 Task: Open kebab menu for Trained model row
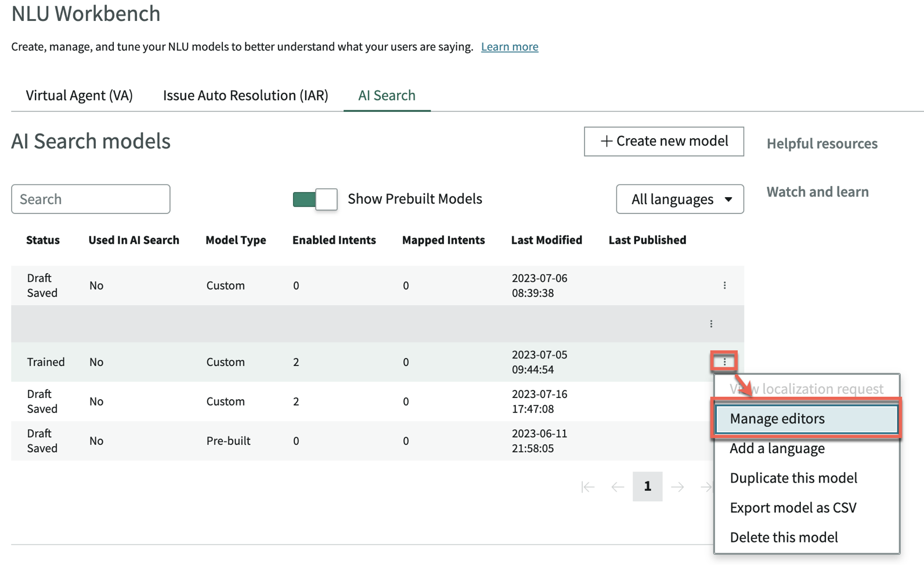(724, 362)
